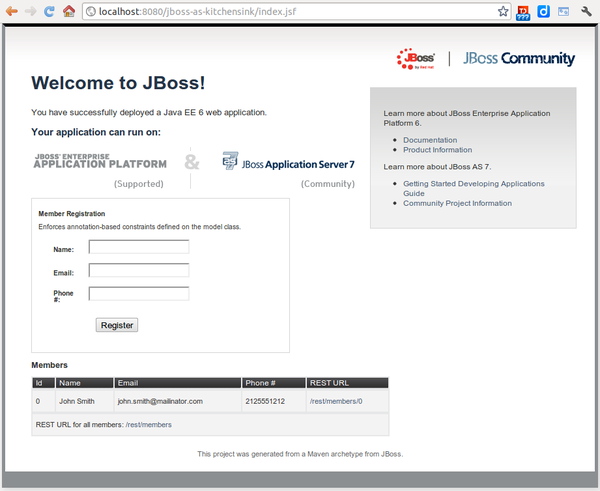
Task: Submit the form with the Register button
Action: pos(117,325)
